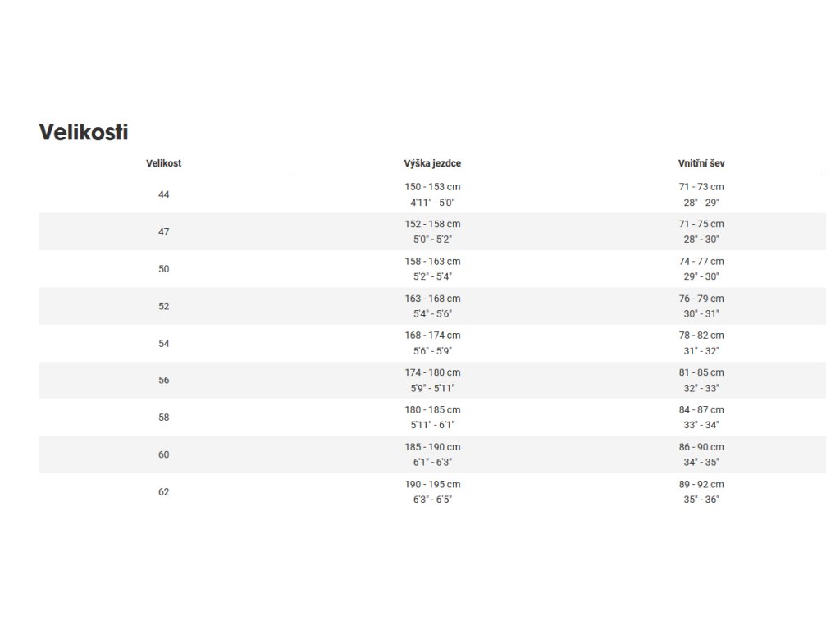This screenshot has height=630, width=840.
Task: Select size 50 row label
Action: (x=163, y=269)
